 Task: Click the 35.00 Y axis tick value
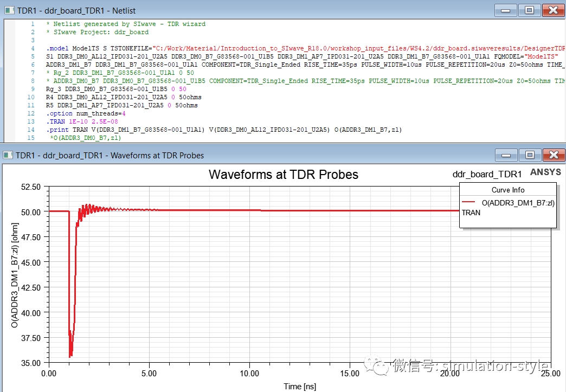(x=31, y=363)
